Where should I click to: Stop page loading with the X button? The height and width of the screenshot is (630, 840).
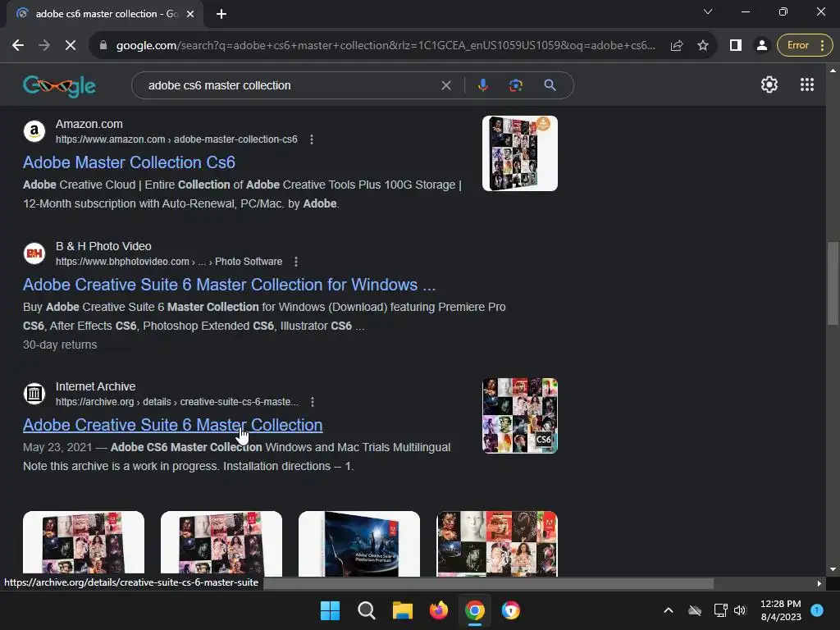[x=71, y=46]
